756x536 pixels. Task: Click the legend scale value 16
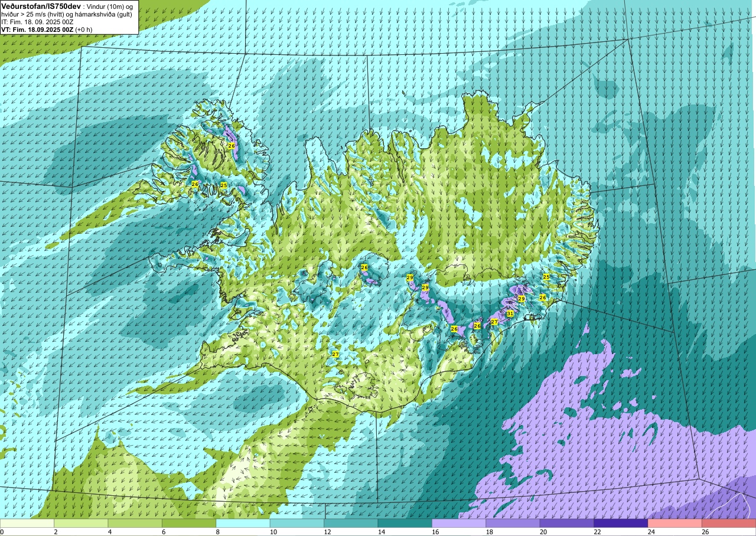[435, 532]
